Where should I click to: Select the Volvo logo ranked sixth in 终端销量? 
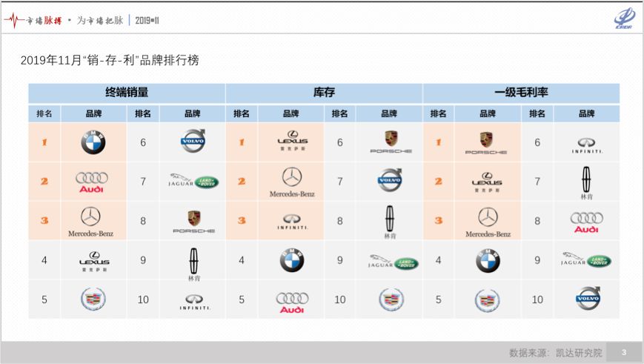pos(192,142)
